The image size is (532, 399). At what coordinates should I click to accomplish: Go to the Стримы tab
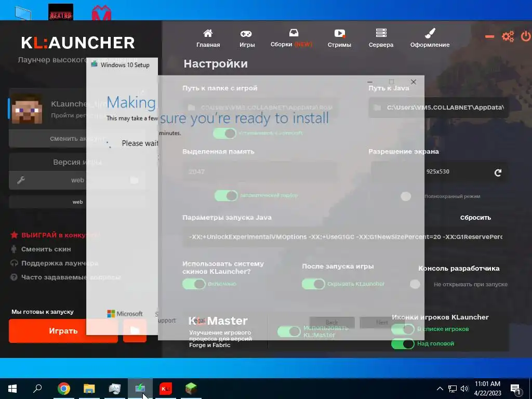[x=339, y=38]
